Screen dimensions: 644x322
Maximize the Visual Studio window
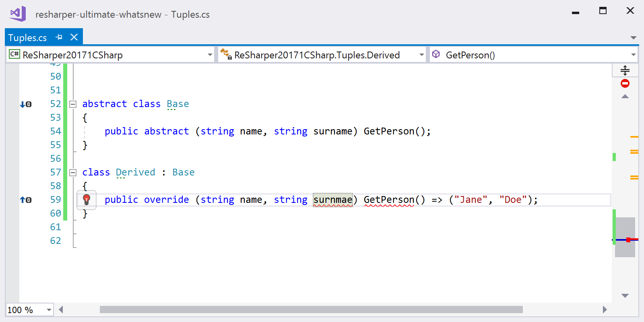[603, 11]
